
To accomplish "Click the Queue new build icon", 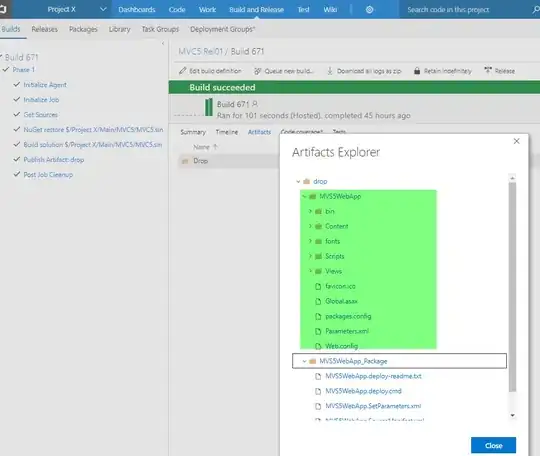I will tap(257, 71).
